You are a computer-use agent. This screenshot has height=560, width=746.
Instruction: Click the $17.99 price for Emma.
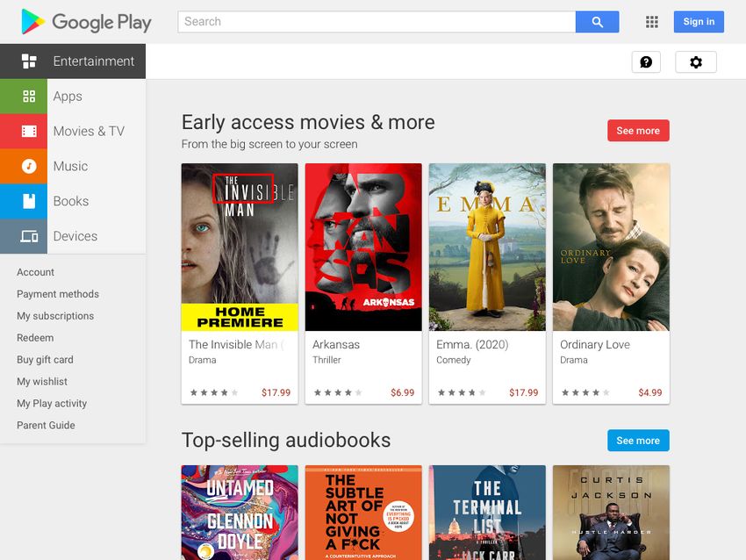pos(523,392)
